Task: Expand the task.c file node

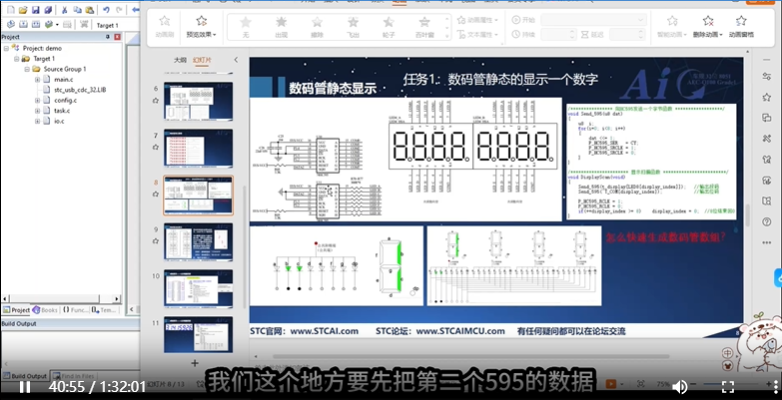Action: pyautogui.click(x=37, y=111)
